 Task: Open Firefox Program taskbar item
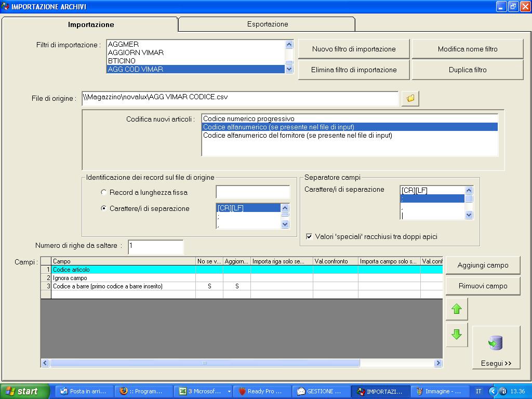(144, 391)
